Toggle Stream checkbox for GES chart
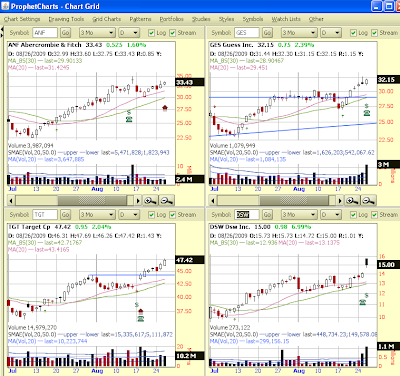The height and width of the screenshot is (376, 400). pyautogui.click(x=374, y=33)
